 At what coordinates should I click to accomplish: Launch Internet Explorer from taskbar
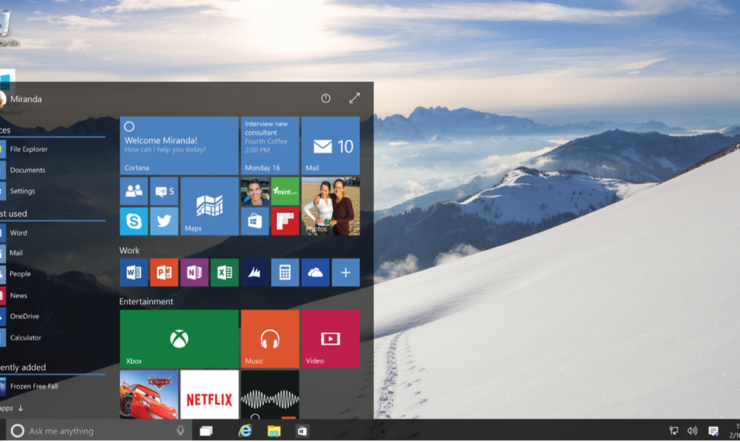[245, 430]
